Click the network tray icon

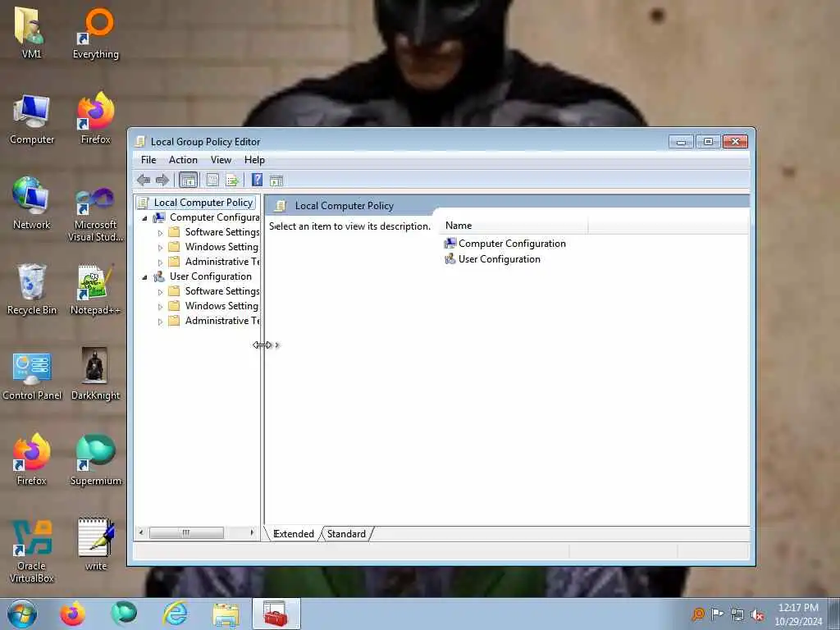coord(737,614)
